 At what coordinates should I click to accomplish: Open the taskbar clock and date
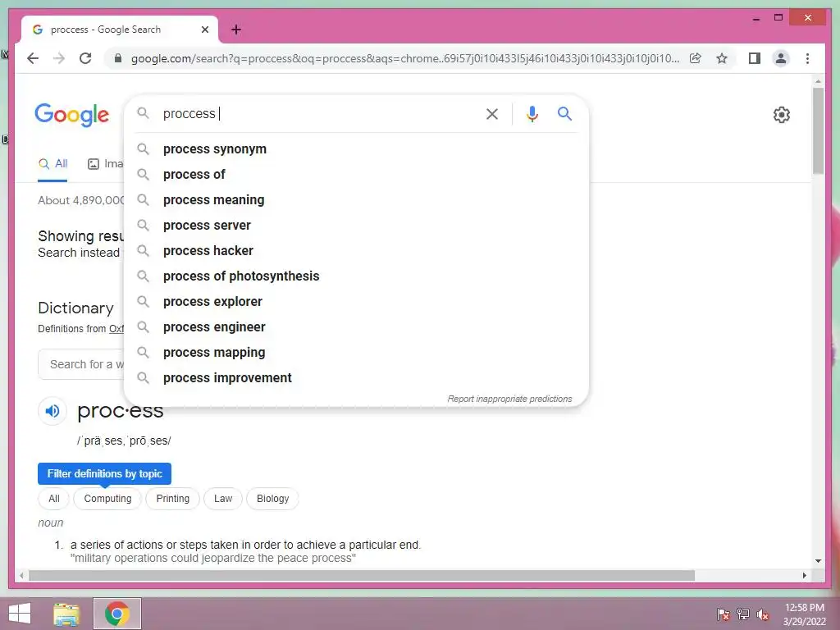tap(804, 614)
